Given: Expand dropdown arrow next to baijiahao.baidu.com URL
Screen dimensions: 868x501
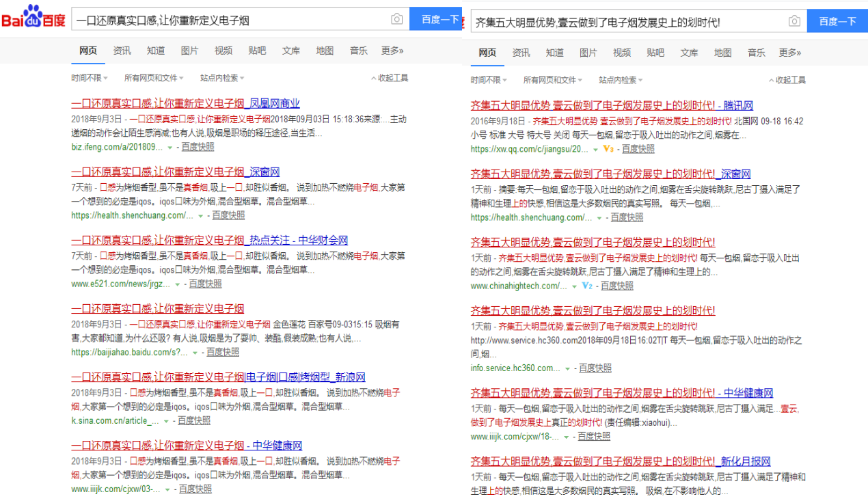Looking at the screenshot, I should coord(195,353).
